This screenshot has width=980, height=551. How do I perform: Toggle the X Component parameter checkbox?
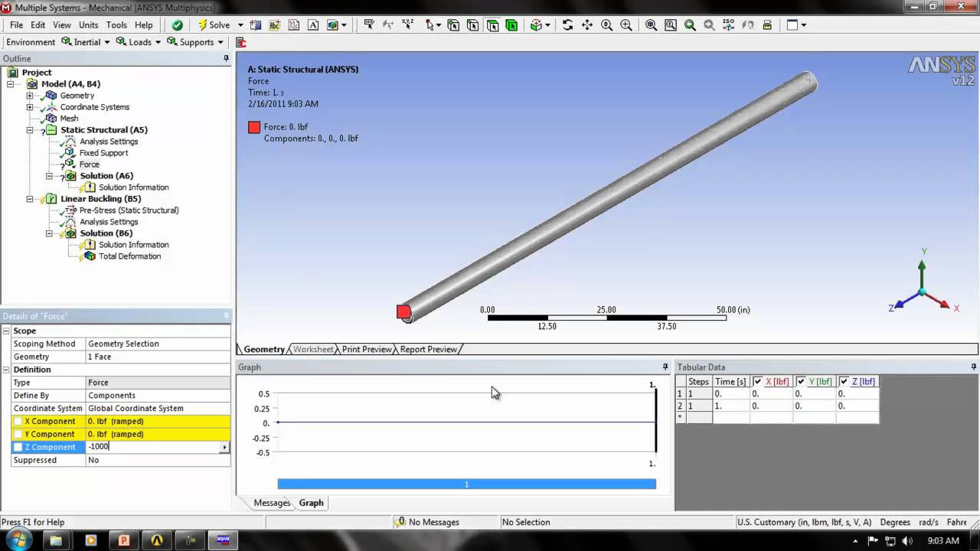tap(18, 422)
